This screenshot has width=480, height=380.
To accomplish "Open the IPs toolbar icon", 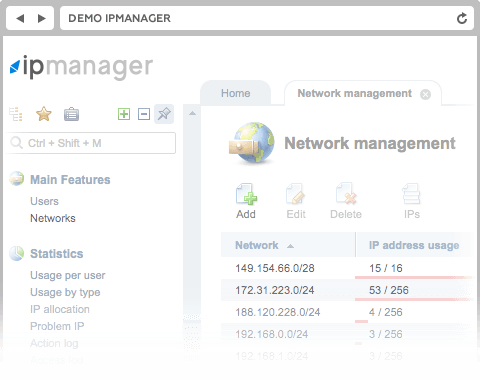I will [x=412, y=194].
